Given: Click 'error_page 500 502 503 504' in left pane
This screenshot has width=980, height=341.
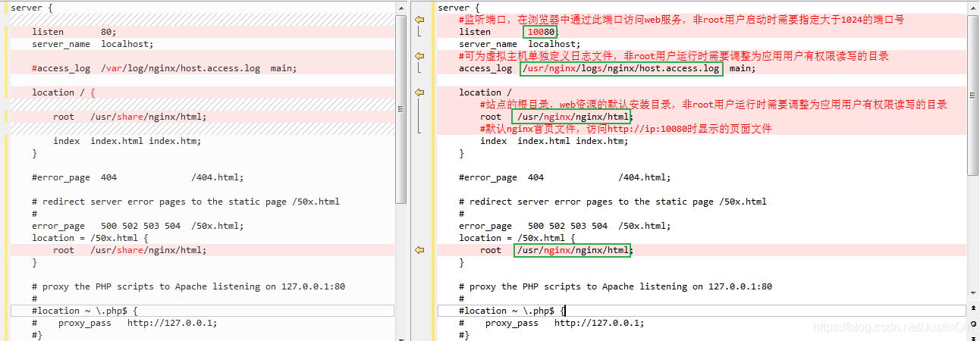Looking at the screenshot, I should [x=137, y=226].
